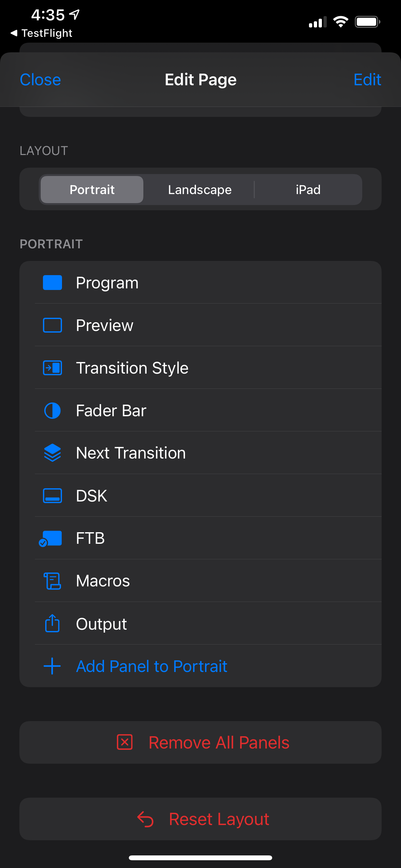Switch layout to Landscape segment
The image size is (401, 868).
200,190
